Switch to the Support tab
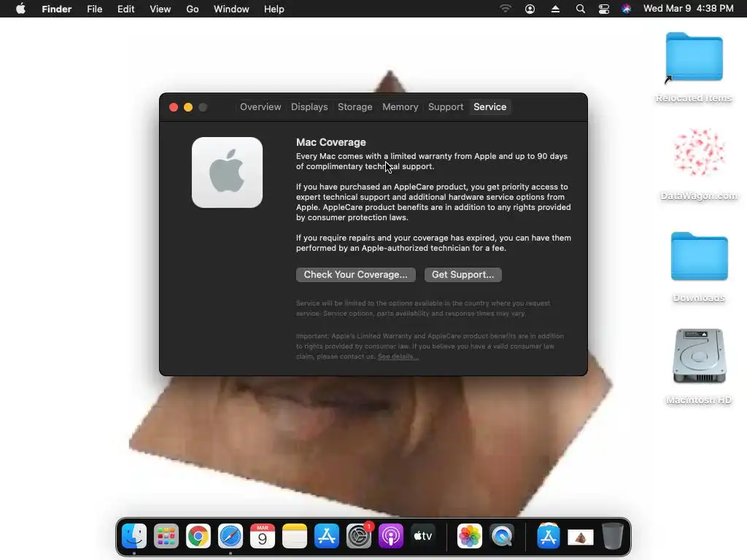Screen dimensions: 747x560 click(x=446, y=106)
